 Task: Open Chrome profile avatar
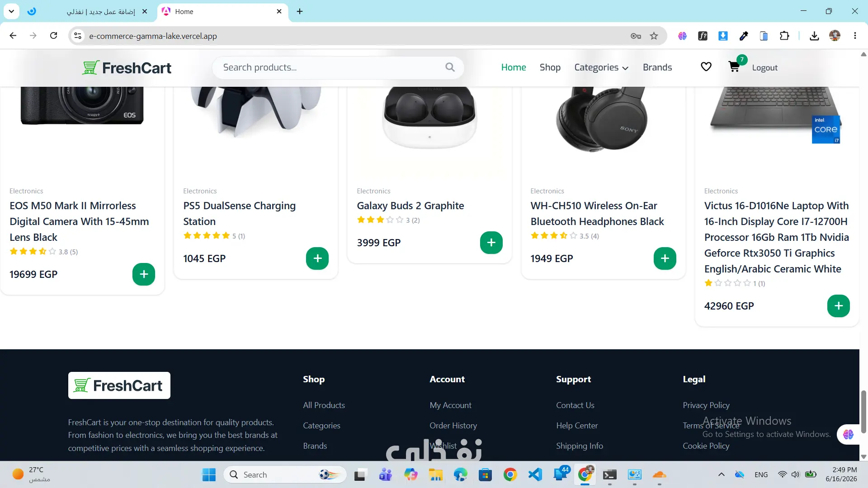[x=835, y=36]
